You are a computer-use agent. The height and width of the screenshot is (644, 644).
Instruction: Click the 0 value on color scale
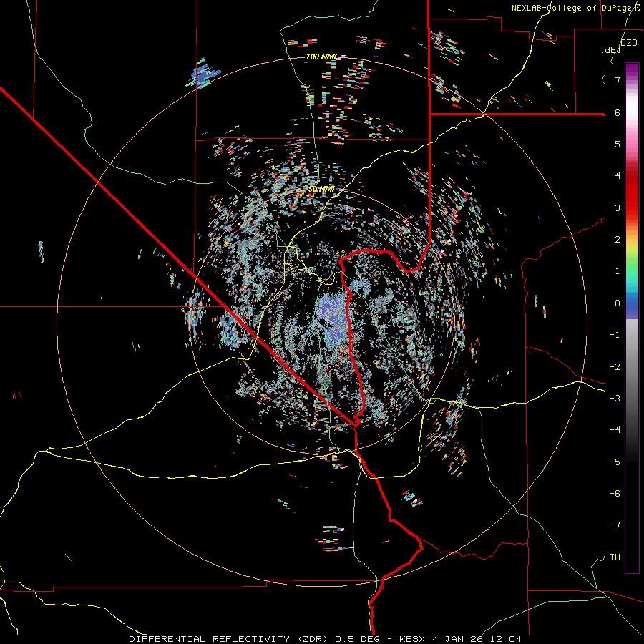[x=618, y=303]
